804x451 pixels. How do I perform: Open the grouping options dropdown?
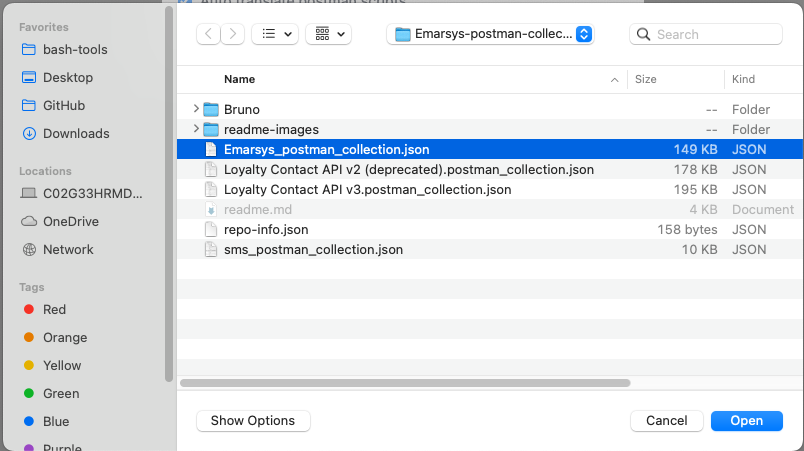click(x=329, y=34)
